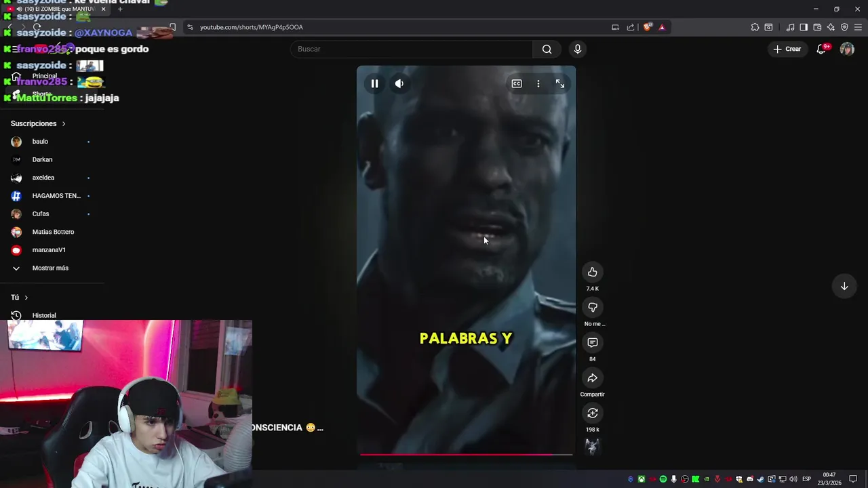This screenshot has width=868, height=488.
Task: Enter fullscreen mode on the Short
Action: click(560, 83)
